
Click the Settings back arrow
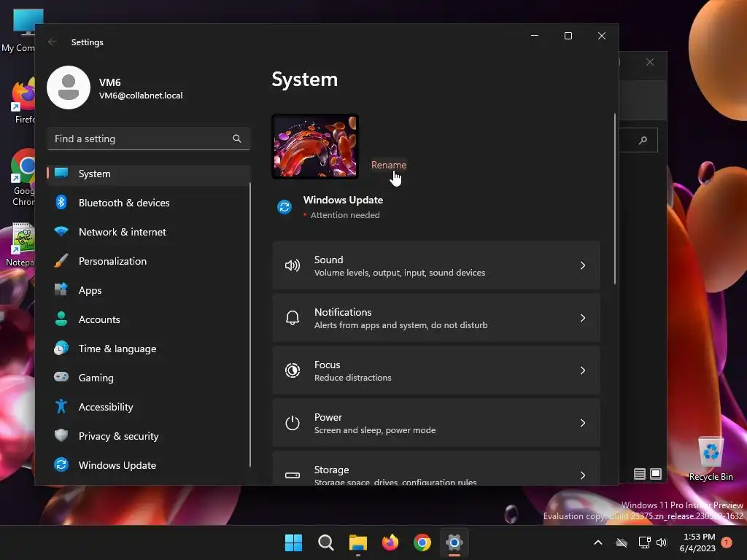point(53,42)
